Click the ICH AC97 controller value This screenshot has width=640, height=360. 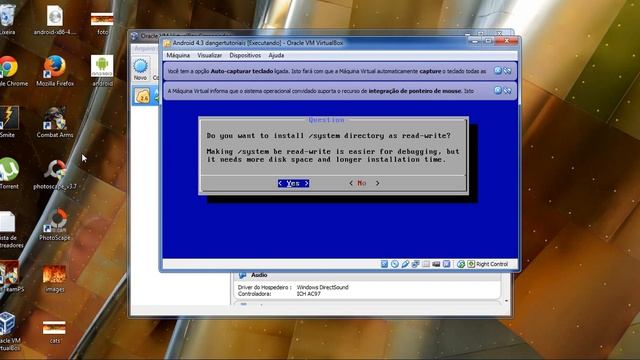tap(309, 294)
